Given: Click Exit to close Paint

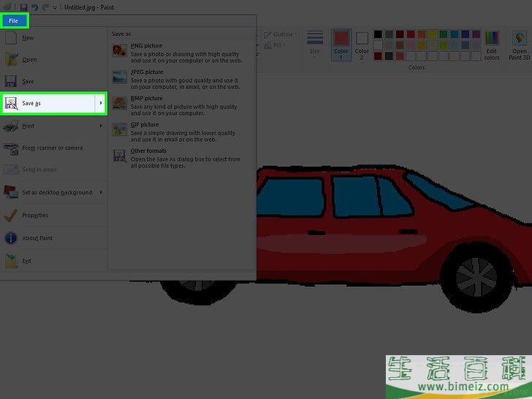Looking at the screenshot, I should click(26, 261).
